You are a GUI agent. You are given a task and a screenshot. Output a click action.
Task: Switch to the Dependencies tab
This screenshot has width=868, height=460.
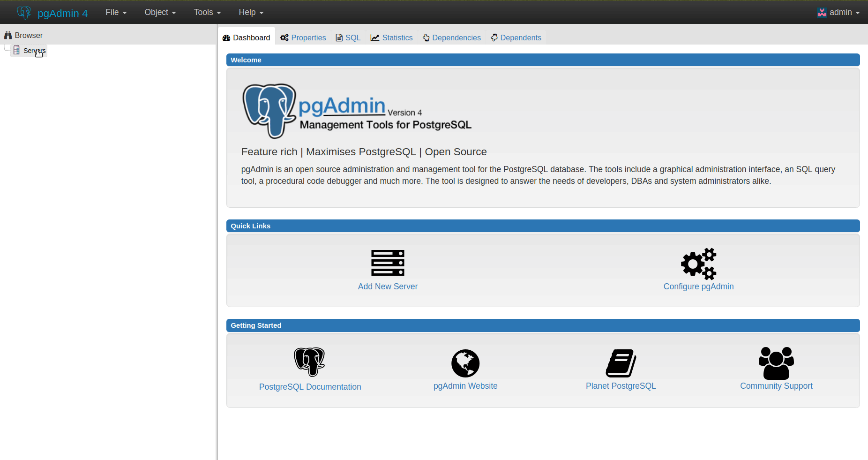(452, 38)
